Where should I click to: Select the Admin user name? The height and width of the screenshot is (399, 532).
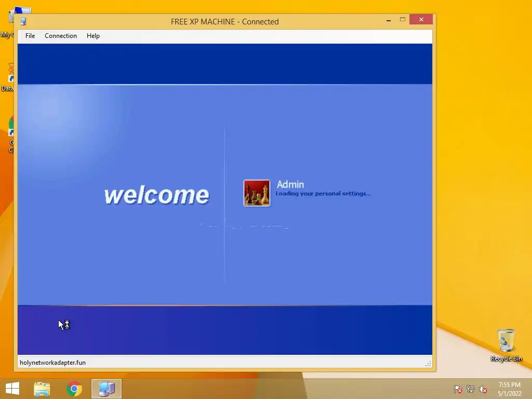pos(290,184)
